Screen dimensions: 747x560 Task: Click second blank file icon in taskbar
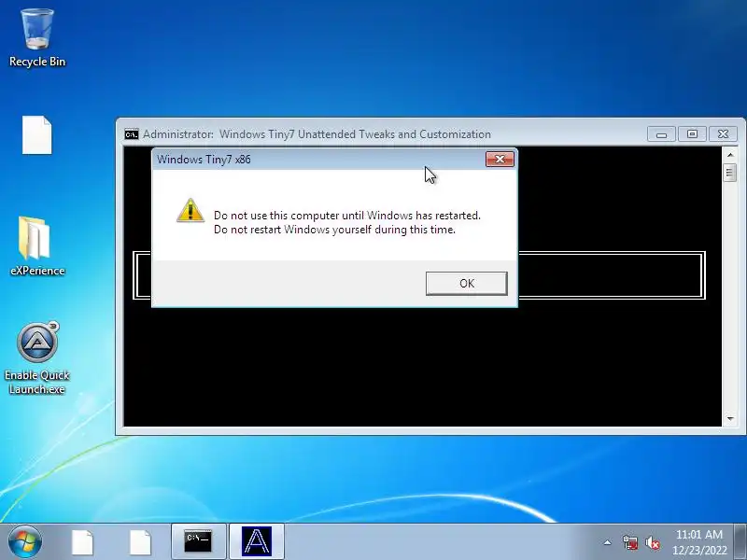point(141,542)
